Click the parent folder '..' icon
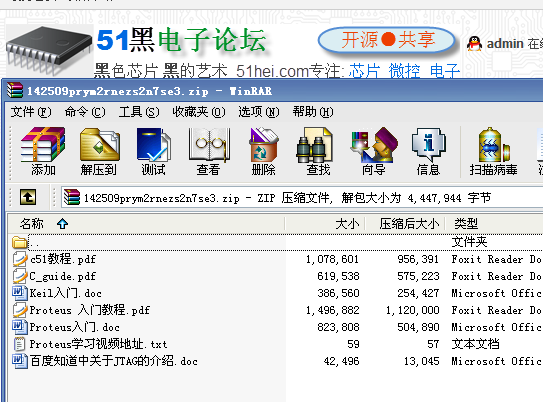Viewport: 543px width, 402px height. tap(19, 242)
